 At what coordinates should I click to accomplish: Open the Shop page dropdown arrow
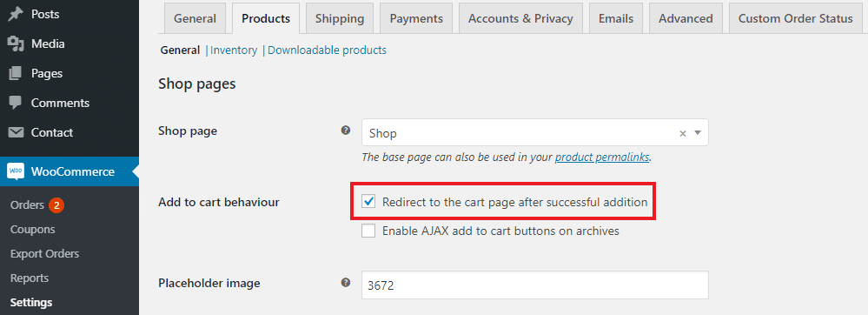[x=698, y=132]
